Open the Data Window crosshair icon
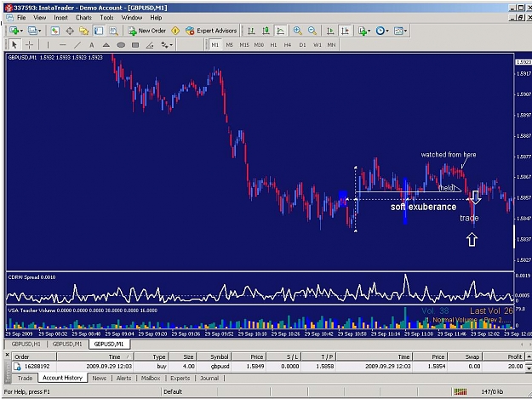Image resolution: width=532 pixels, height=399 pixels. click(70, 31)
